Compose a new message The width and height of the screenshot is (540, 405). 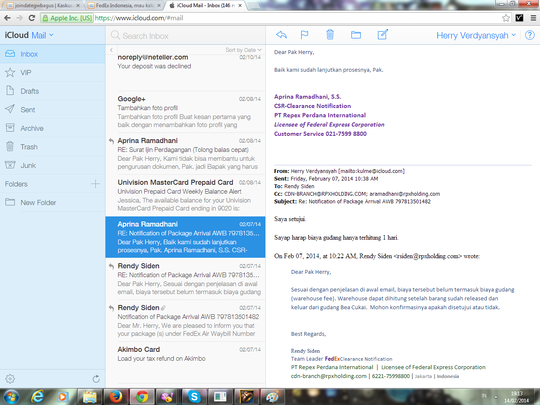[383, 34]
